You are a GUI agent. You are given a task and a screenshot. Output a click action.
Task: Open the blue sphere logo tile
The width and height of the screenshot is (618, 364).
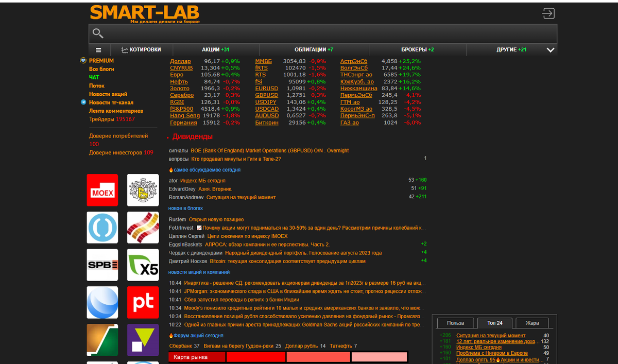pos(102,302)
